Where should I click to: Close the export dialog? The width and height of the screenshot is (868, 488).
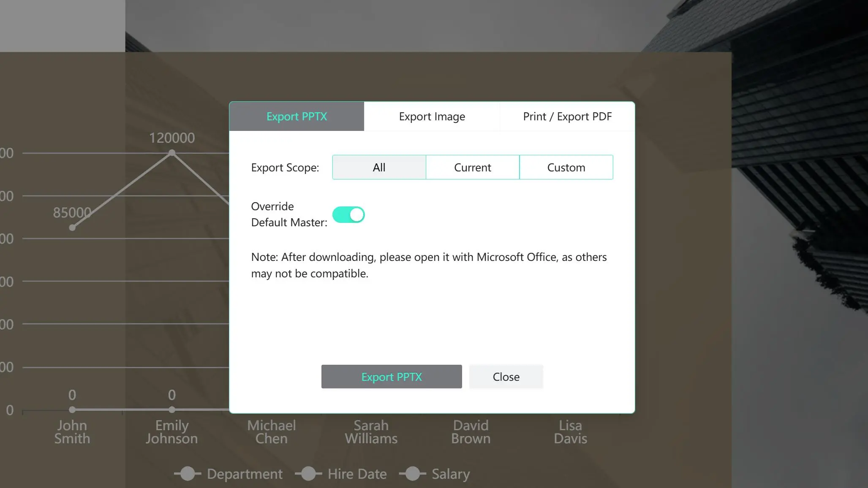coord(506,377)
